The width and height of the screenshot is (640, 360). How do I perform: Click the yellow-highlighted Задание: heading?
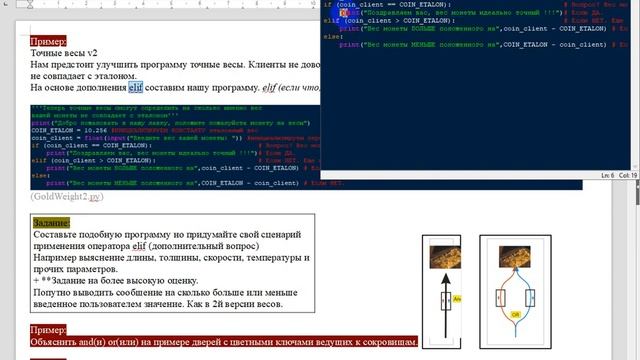click(51, 223)
